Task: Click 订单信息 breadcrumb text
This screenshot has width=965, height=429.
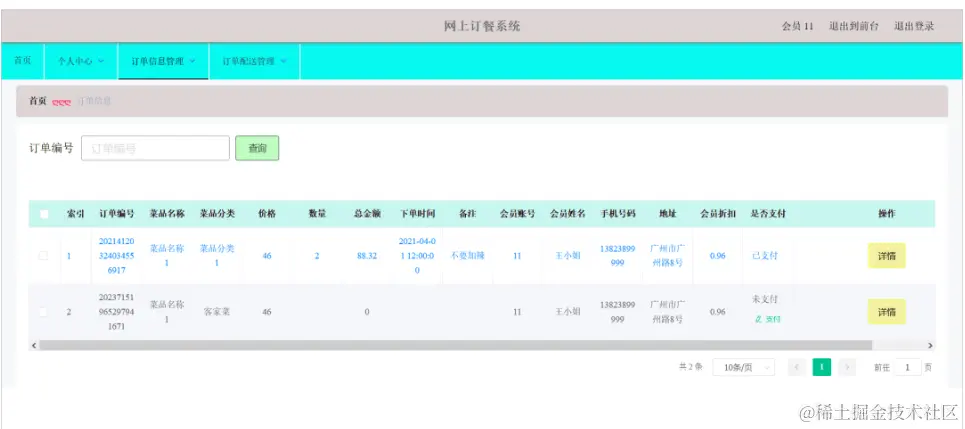Action: coord(94,101)
